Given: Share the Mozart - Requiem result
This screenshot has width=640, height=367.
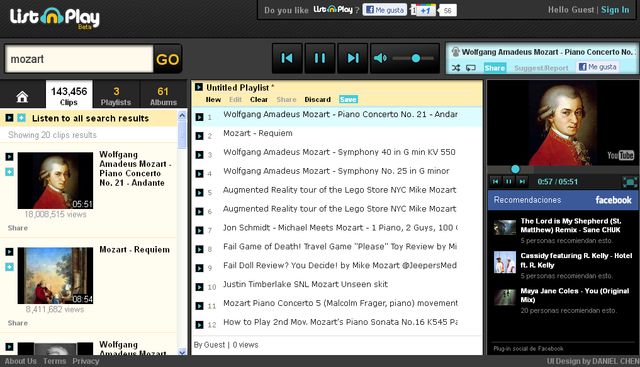Looking at the screenshot, I should (x=18, y=323).
